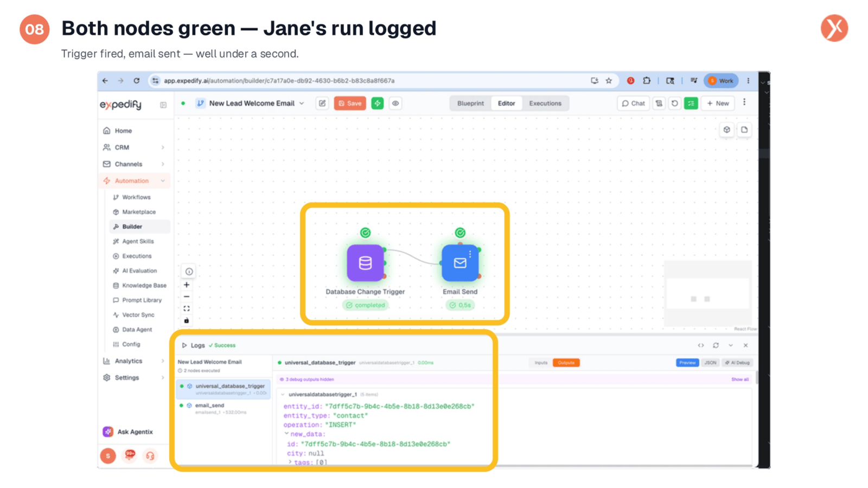Screen dimensions: 868x488
Task: Open the three-dot more options menu in toolbar
Action: 744,102
